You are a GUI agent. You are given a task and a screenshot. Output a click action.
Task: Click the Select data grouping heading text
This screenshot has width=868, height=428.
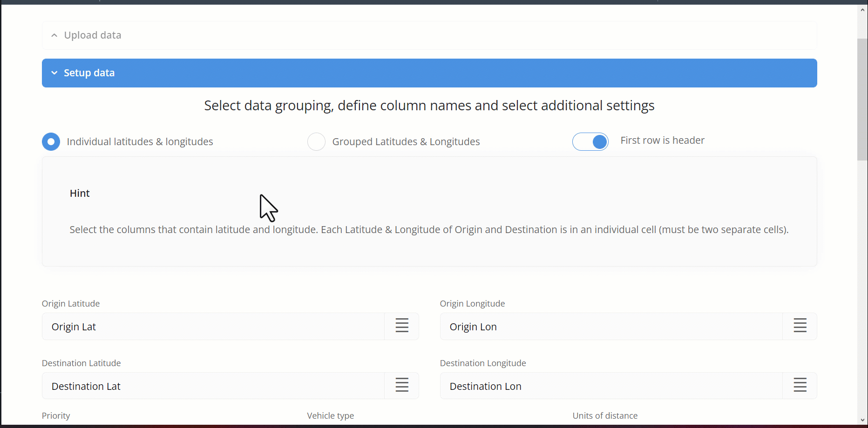pyautogui.click(x=429, y=106)
